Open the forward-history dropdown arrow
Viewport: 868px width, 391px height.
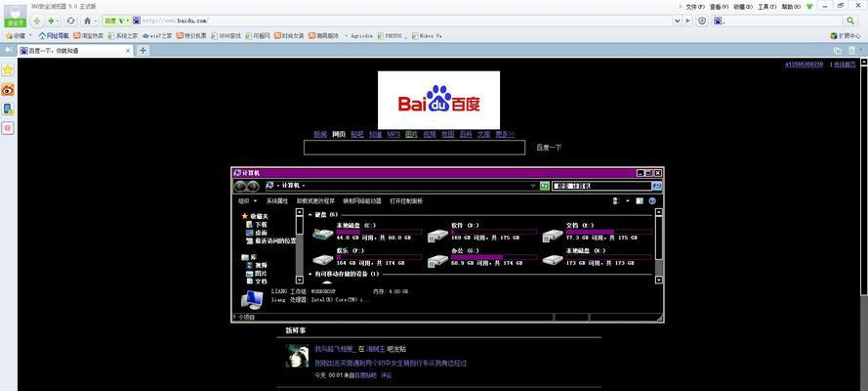[x=59, y=21]
